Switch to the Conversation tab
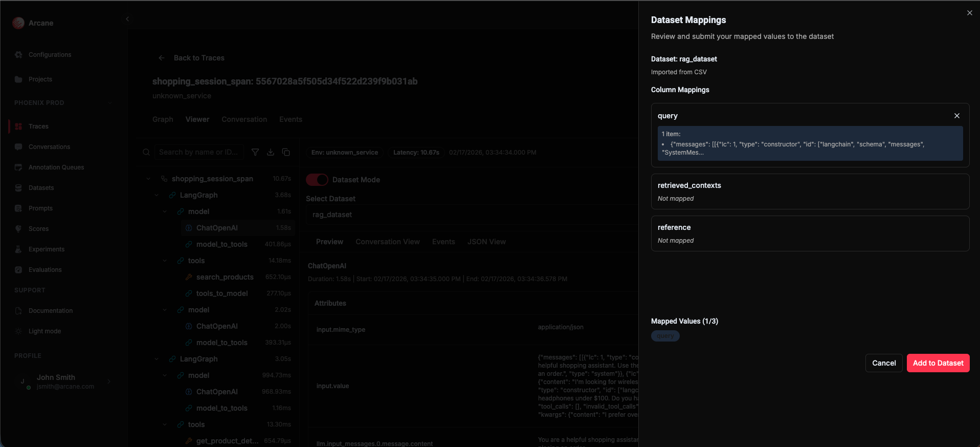 [244, 119]
